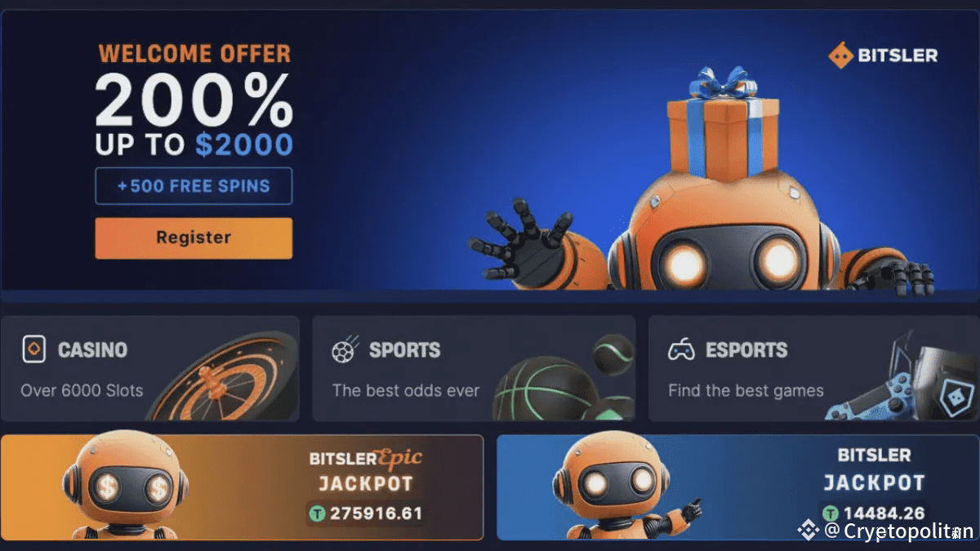
Task: Click the Tether icon beside 275916.61
Action: pyautogui.click(x=318, y=514)
